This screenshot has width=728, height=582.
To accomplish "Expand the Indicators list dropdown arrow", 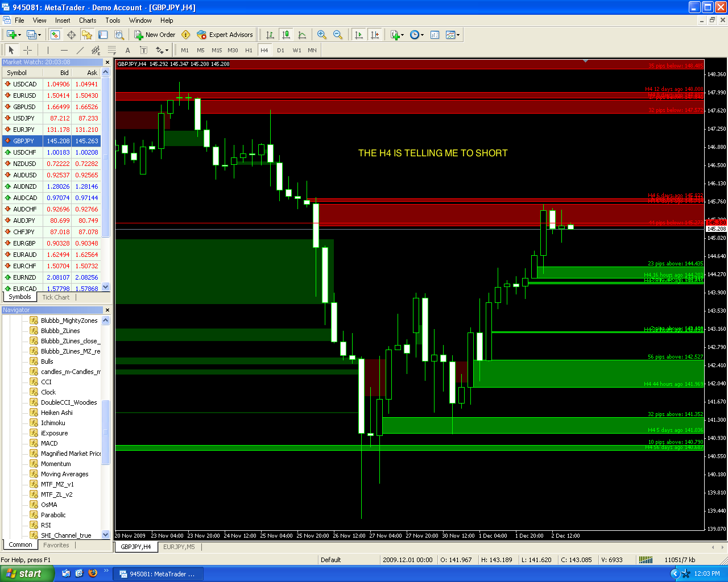I will [402, 35].
